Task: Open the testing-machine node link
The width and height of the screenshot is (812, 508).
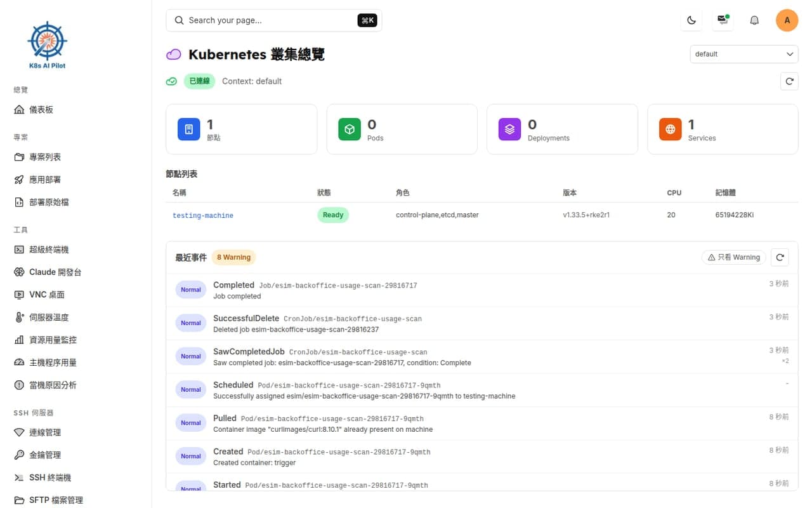Action: pyautogui.click(x=203, y=215)
